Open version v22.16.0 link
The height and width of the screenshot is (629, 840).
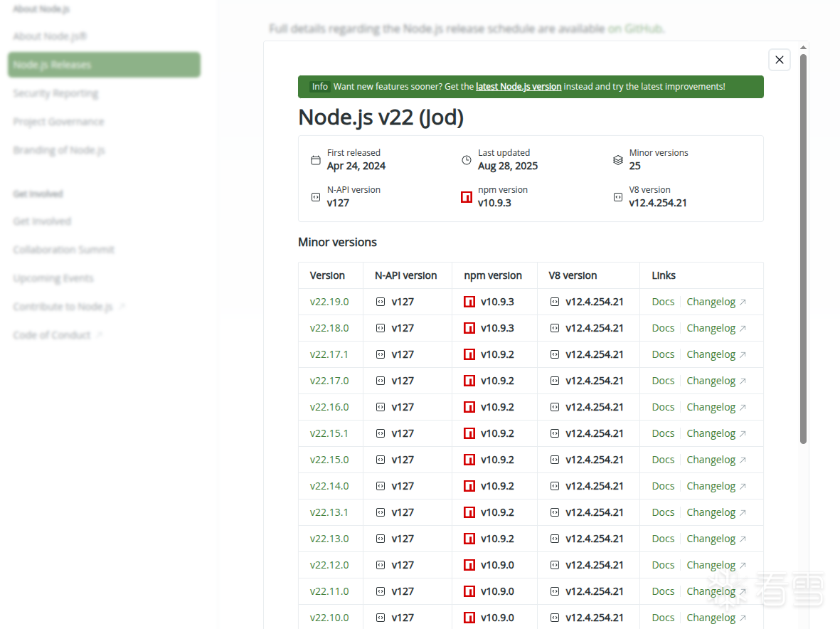(x=329, y=407)
